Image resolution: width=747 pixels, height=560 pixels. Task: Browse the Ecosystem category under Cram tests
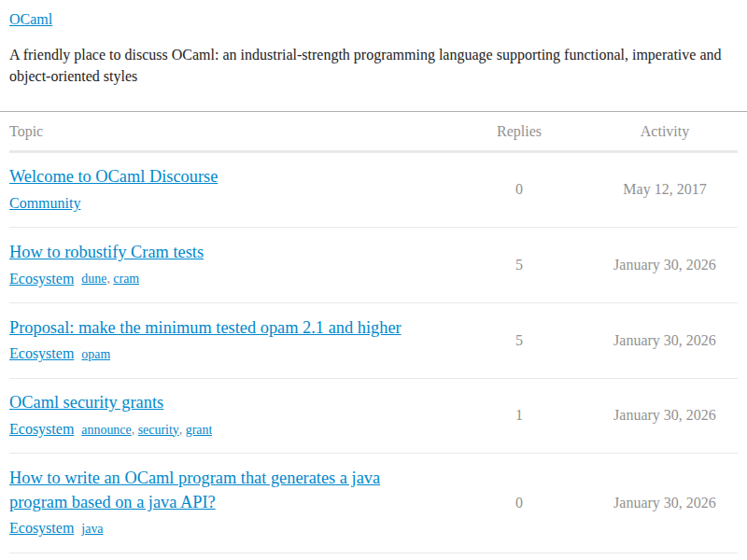pyautogui.click(x=41, y=279)
